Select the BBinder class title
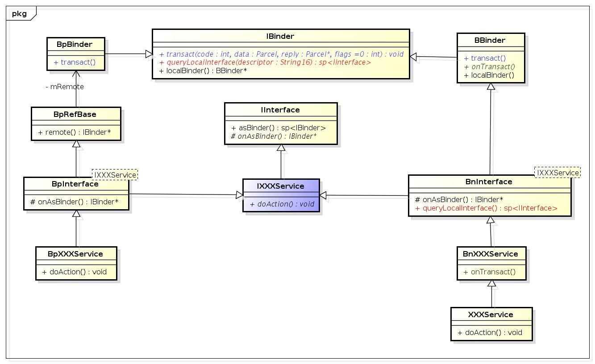Viewport: 595px width, 364px height. click(491, 40)
